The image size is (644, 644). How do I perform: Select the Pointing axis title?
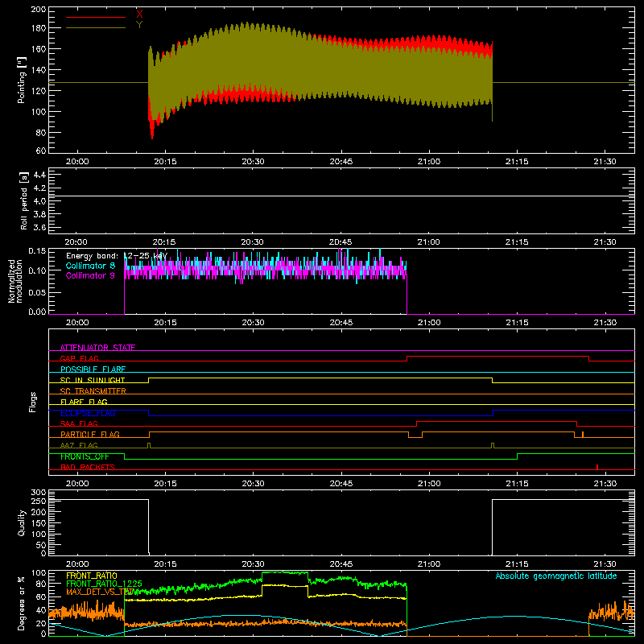[22, 80]
